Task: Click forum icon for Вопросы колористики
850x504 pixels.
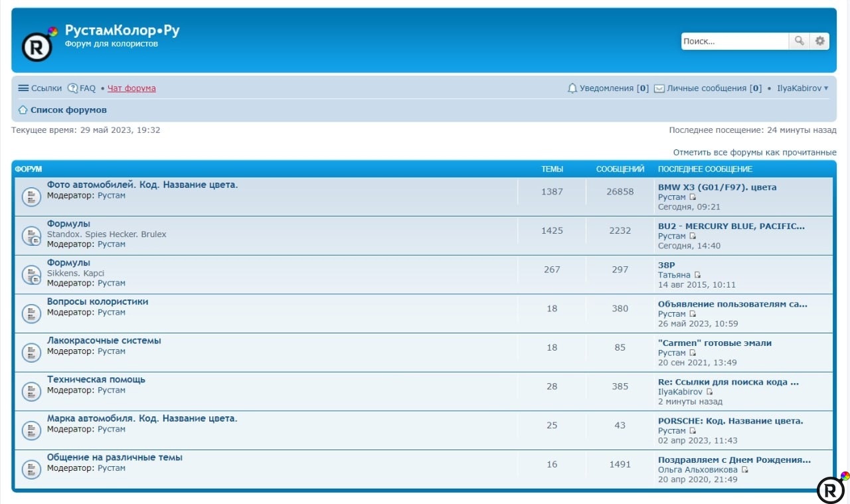Action: coord(31,313)
